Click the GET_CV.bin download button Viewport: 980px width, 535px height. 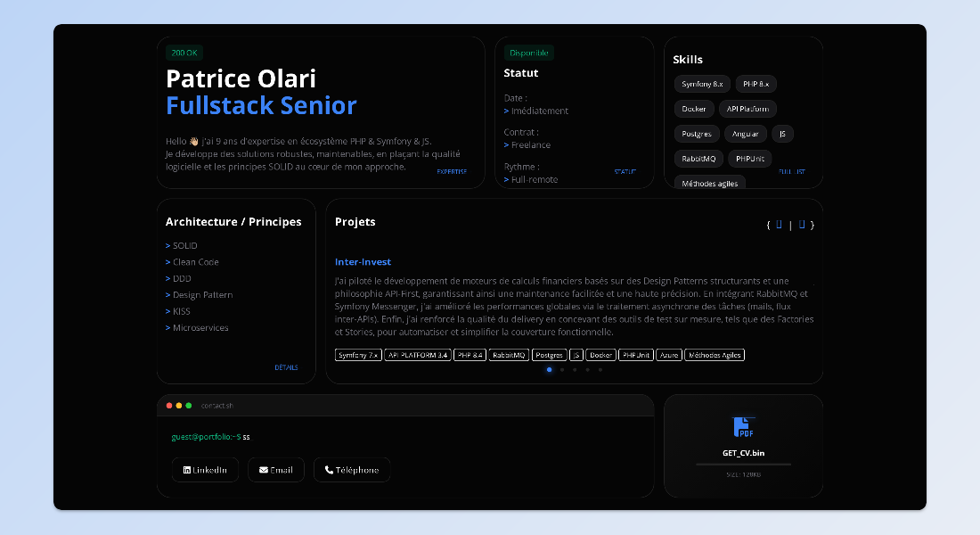pos(744,452)
